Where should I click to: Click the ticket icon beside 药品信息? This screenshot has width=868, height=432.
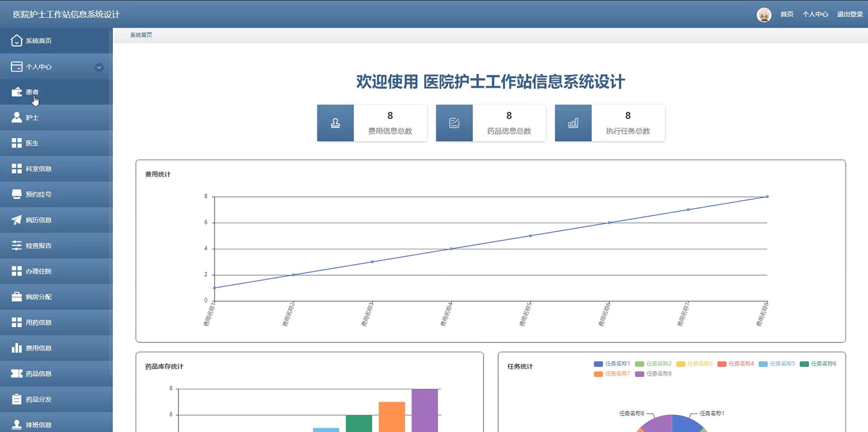coord(17,373)
